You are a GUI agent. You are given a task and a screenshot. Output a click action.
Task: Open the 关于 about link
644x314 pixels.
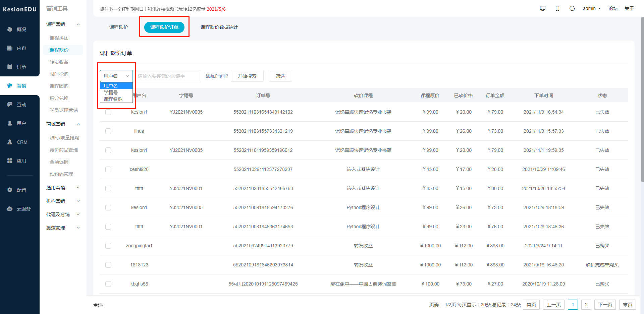coord(629,8)
